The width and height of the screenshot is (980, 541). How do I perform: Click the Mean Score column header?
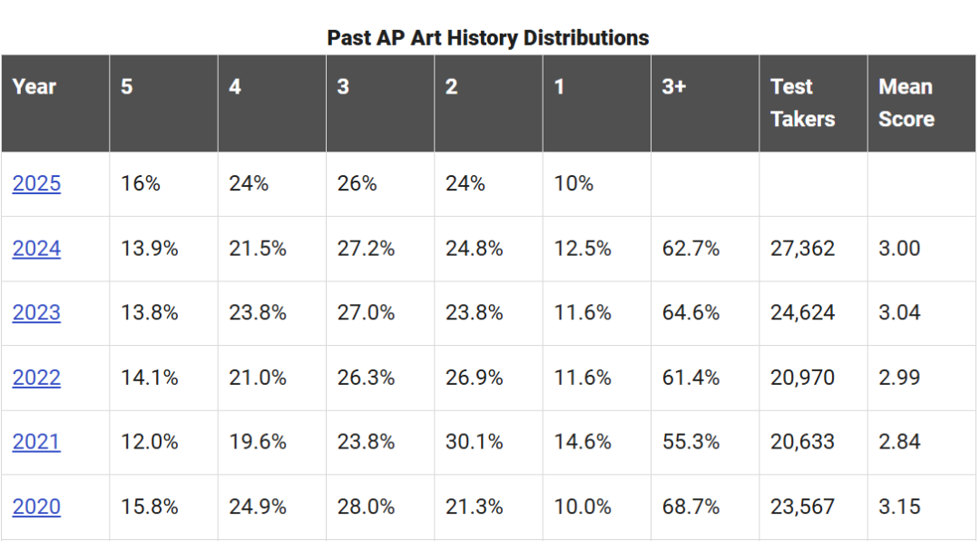click(921, 103)
